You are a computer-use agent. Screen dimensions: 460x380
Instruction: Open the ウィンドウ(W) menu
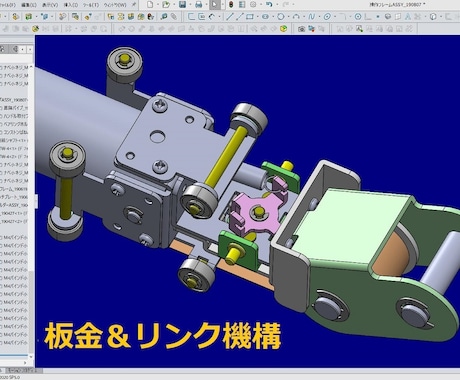(114, 5)
